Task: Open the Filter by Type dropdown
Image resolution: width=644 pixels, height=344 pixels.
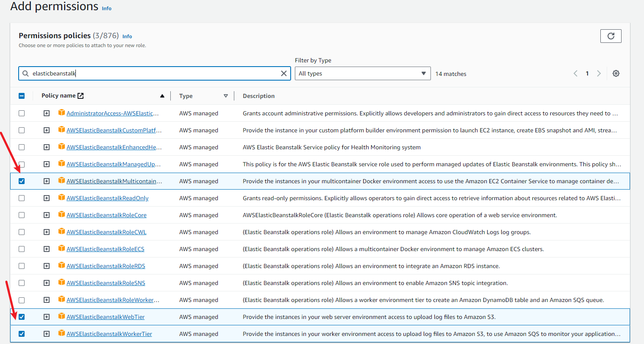Action: (363, 73)
